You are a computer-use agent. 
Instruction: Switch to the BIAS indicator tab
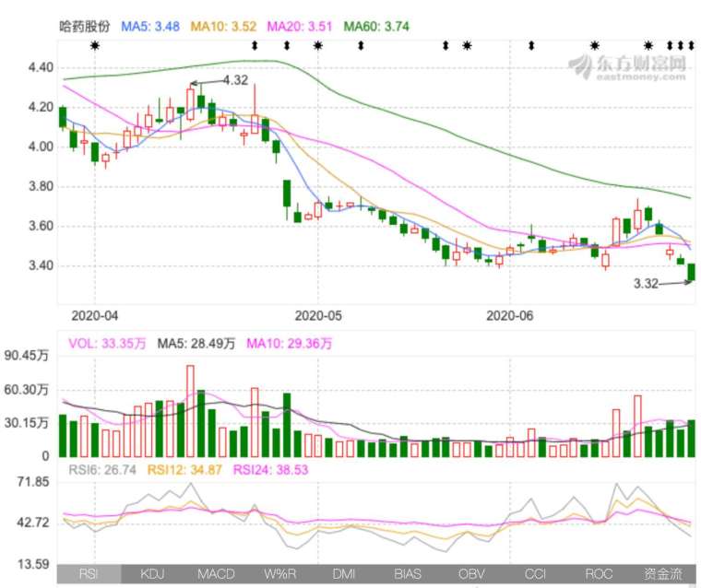click(x=408, y=573)
